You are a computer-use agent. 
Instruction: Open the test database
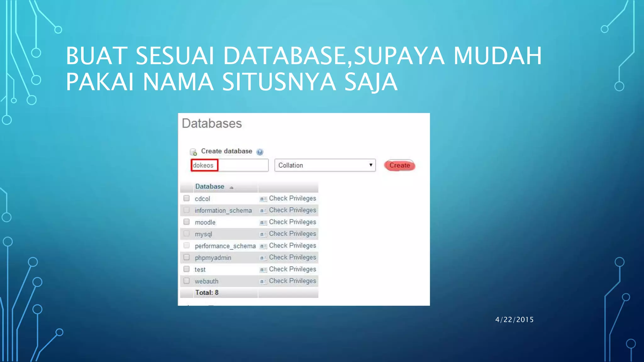coord(200,270)
